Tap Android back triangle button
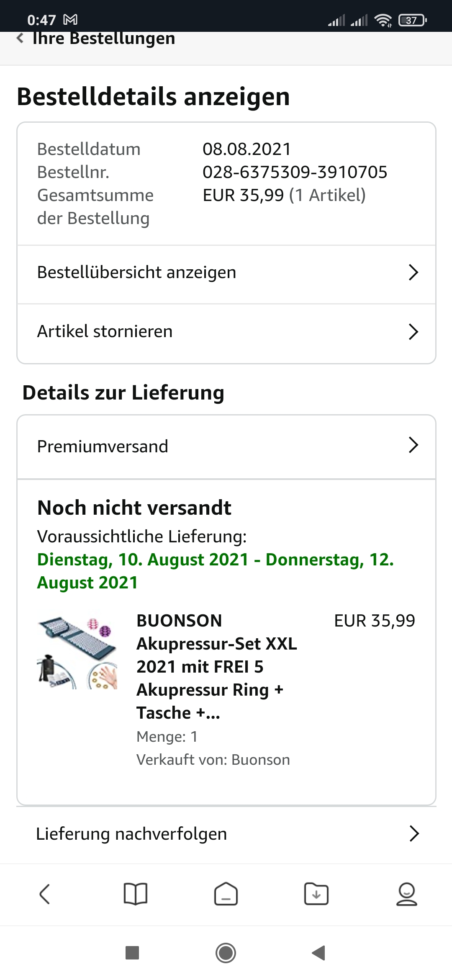 (319, 953)
